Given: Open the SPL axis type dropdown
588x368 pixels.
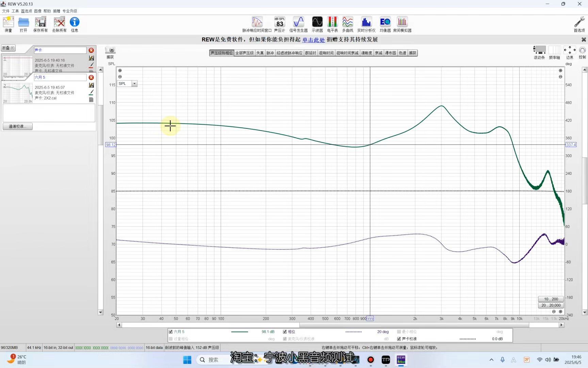Looking at the screenshot, I should click(x=134, y=83).
